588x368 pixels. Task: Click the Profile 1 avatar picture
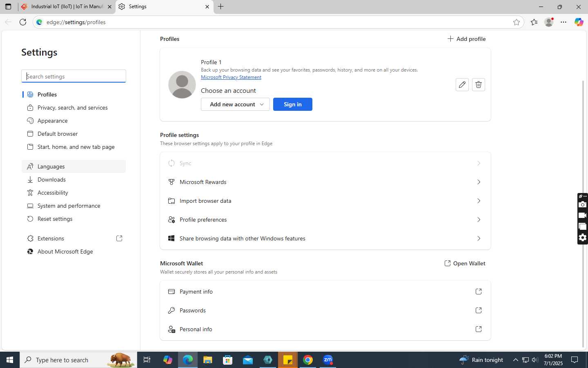point(182,85)
